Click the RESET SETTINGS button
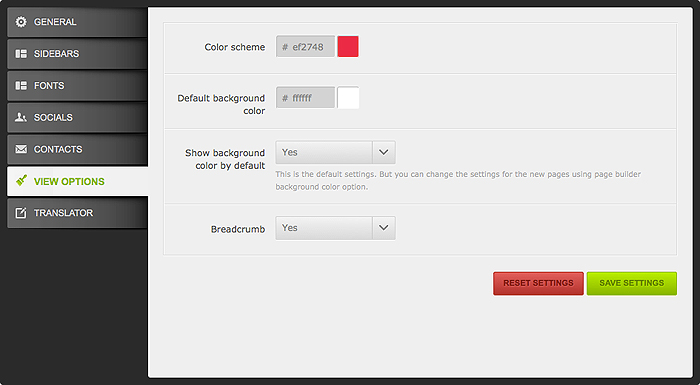This screenshot has height=385, width=700. point(538,283)
